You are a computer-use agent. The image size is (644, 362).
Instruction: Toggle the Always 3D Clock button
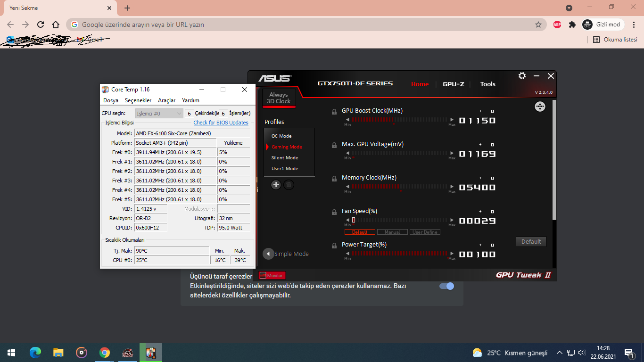coord(279,98)
